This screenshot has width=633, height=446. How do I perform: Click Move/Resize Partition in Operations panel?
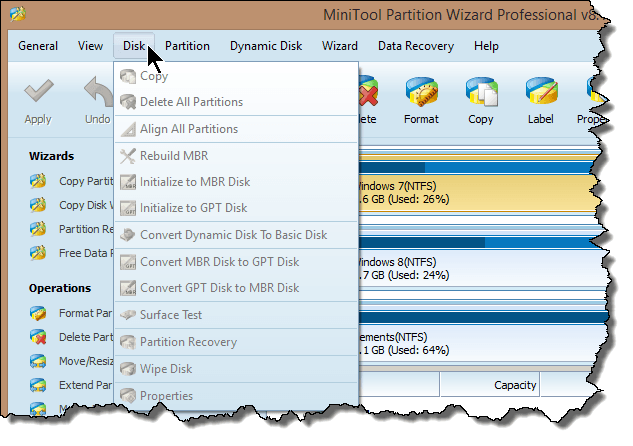[86, 361]
